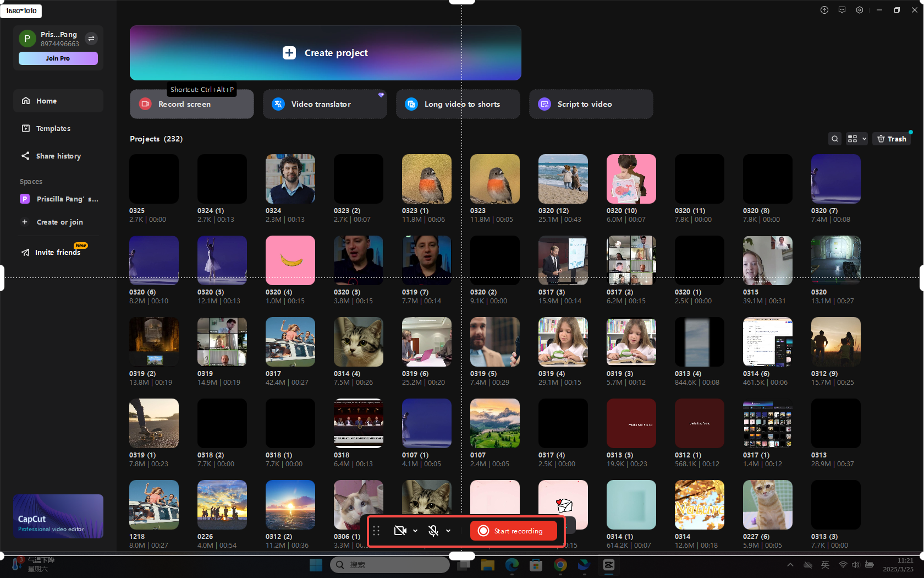Open CapCut settings via the gear icon
This screenshot has height=578, width=924.
click(x=859, y=10)
